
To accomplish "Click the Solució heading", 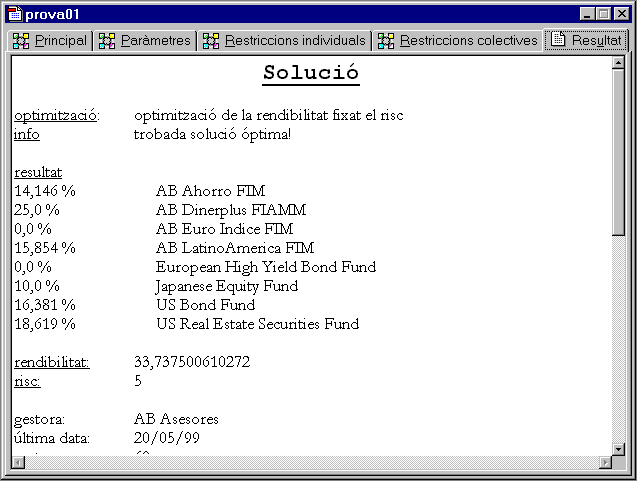I will coord(311,73).
